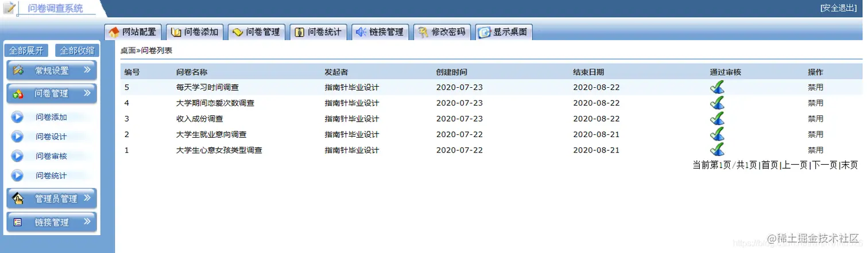Click the speaker icon on 链接管理 tab
Viewport: 868px width, 253px height.
[361, 32]
